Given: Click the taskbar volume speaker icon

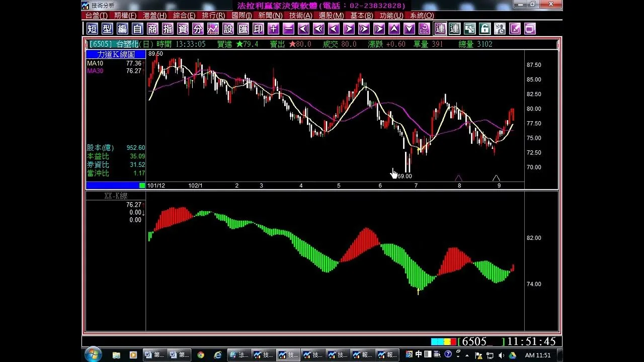Looking at the screenshot, I should pyautogui.click(x=501, y=355).
